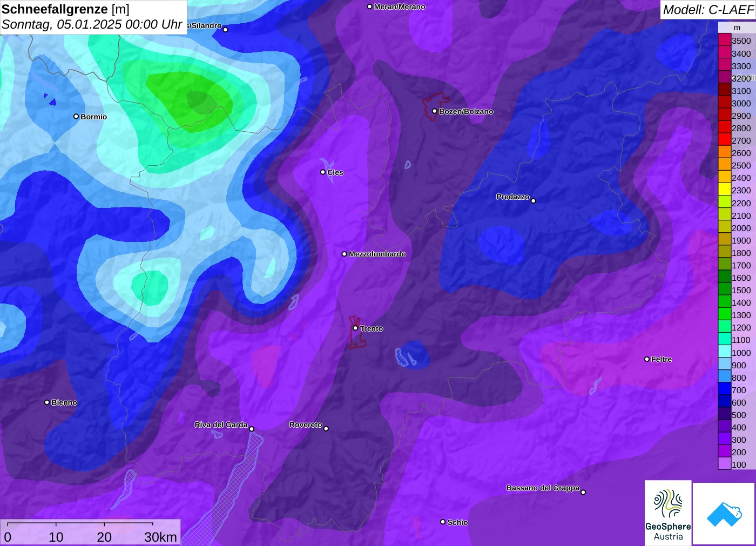Click the legend value 1500

click(741, 290)
